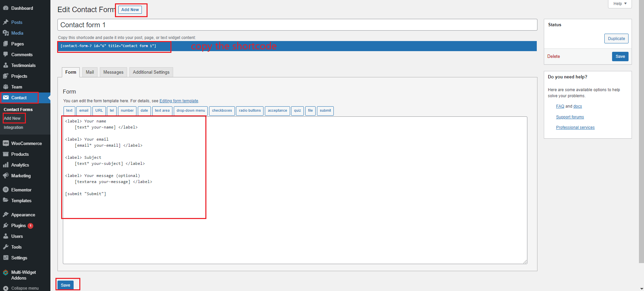Open the Editing form template link

[x=179, y=101]
